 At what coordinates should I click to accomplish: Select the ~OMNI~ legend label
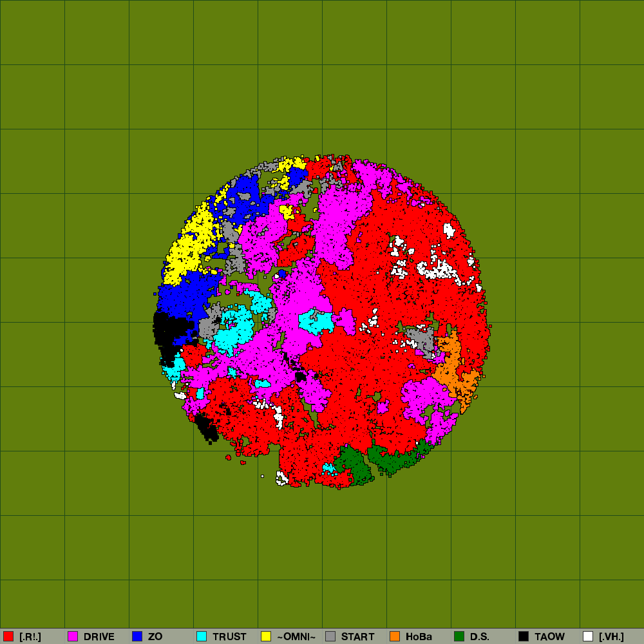[x=296, y=637]
